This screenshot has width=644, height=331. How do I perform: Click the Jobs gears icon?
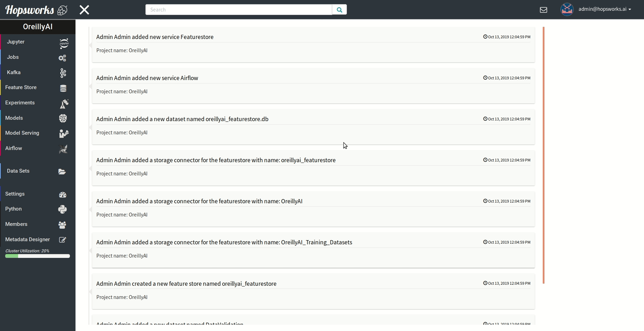click(x=63, y=58)
